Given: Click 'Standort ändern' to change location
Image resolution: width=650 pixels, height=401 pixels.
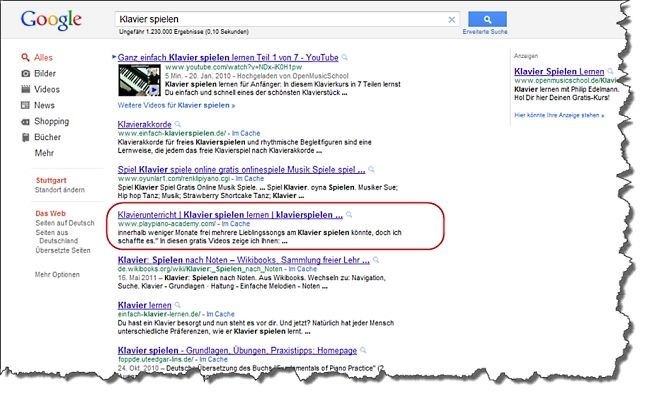Looking at the screenshot, I should [60, 190].
